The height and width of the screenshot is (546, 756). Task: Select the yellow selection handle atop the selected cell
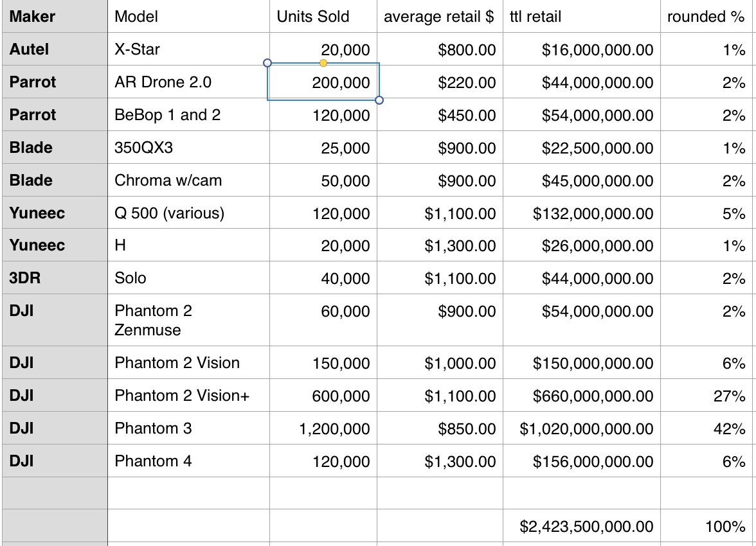(x=323, y=63)
